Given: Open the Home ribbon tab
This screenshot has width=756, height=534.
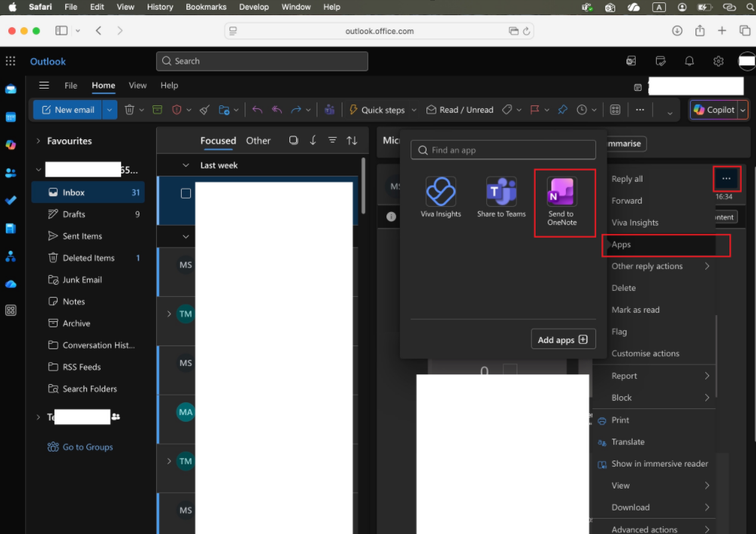Looking at the screenshot, I should click(x=103, y=86).
